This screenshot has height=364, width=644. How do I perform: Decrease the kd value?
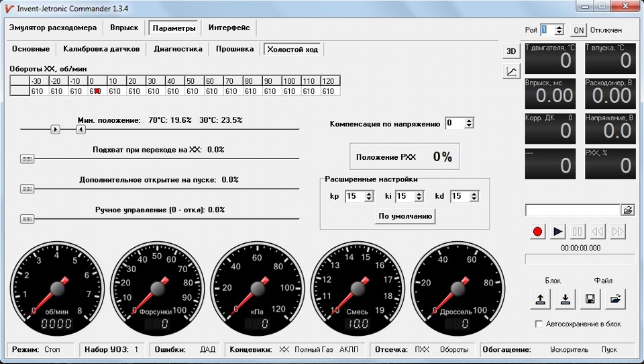point(474,199)
